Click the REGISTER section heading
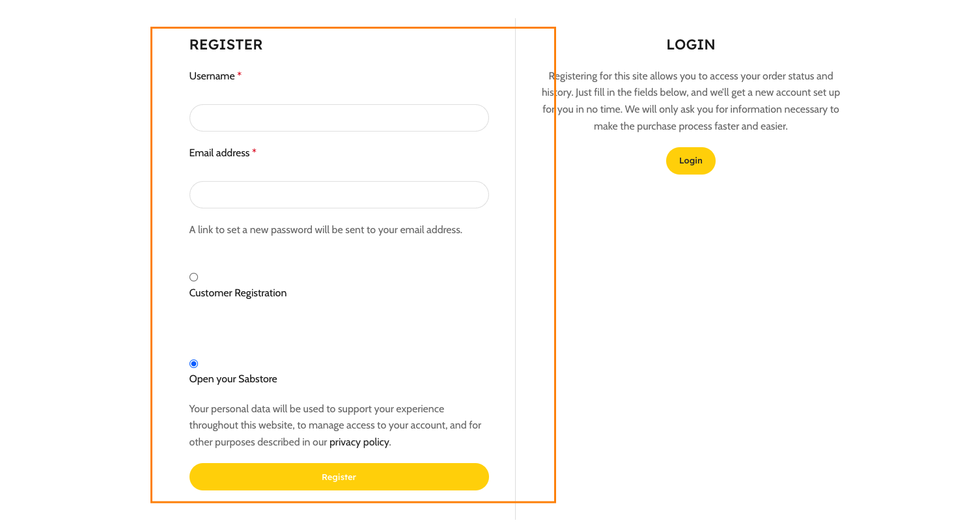This screenshot has height=523, width=980. point(226,45)
